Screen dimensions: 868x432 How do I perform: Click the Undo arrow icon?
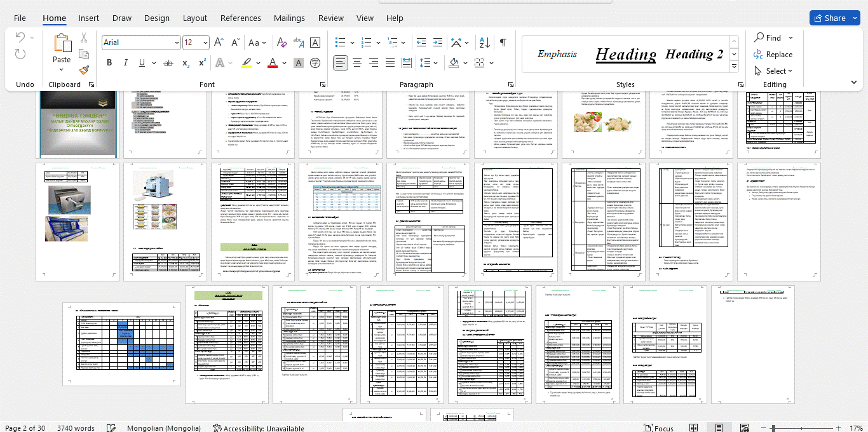click(20, 38)
